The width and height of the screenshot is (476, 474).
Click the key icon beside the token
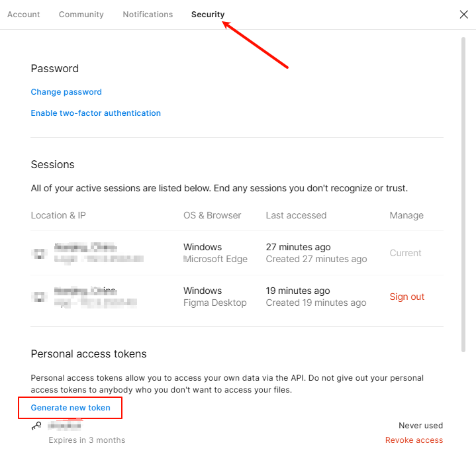point(36,426)
